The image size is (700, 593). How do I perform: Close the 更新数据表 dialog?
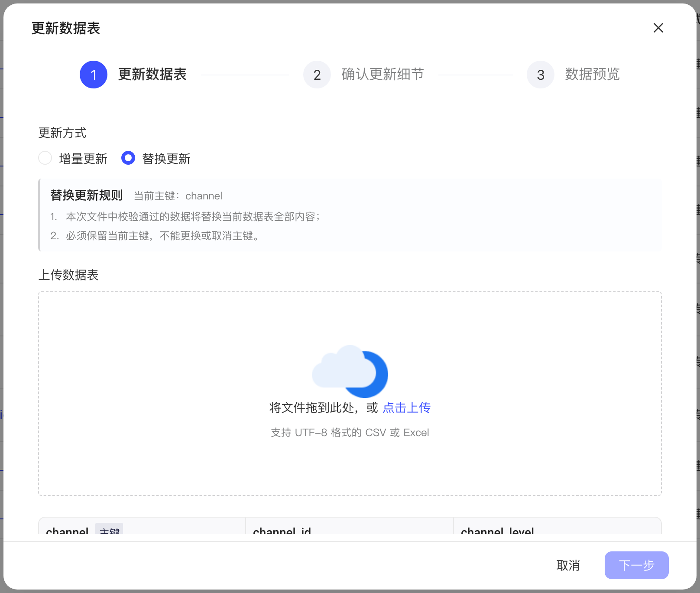click(x=658, y=28)
